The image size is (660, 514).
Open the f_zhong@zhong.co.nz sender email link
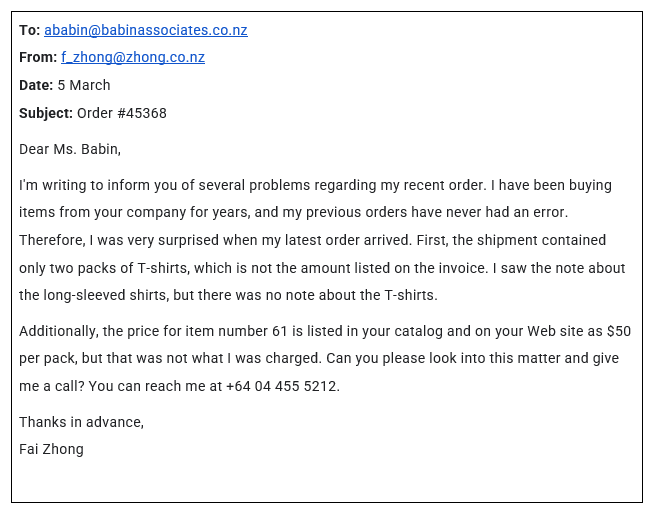133,57
